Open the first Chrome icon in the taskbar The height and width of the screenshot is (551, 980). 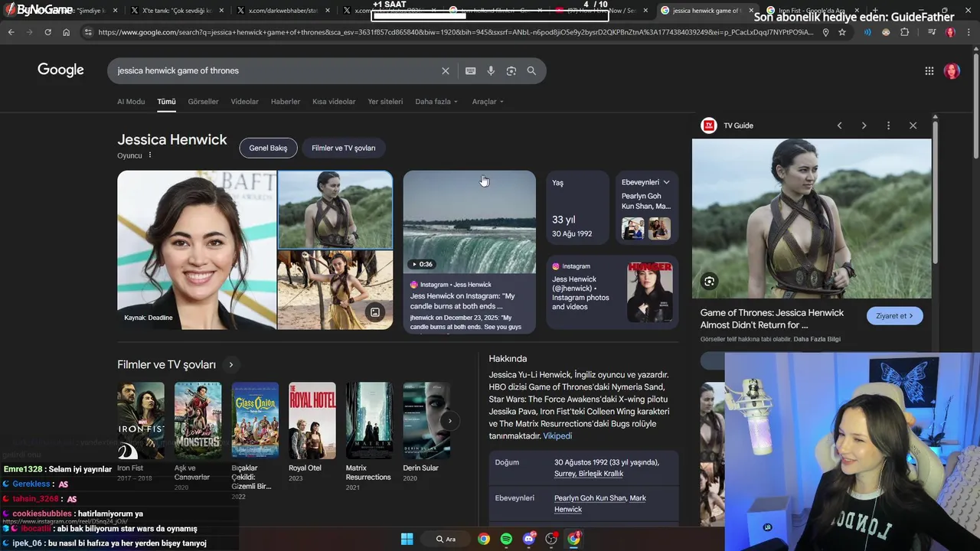tap(484, 539)
